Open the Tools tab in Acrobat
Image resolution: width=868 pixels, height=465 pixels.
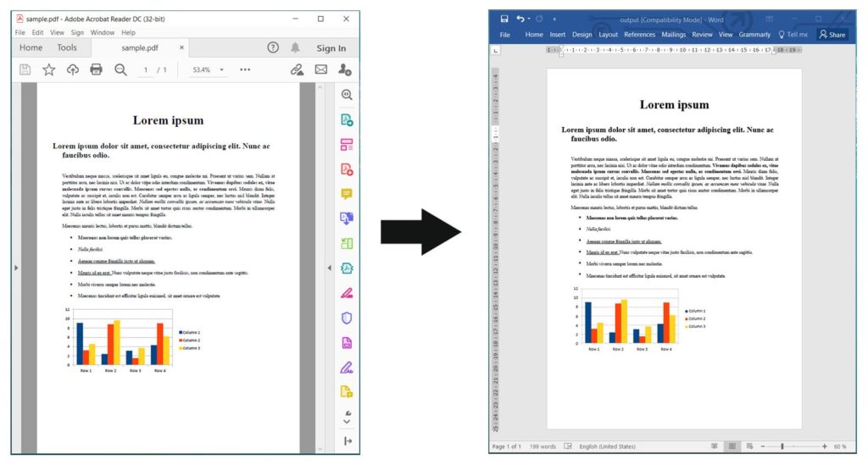[x=67, y=48]
